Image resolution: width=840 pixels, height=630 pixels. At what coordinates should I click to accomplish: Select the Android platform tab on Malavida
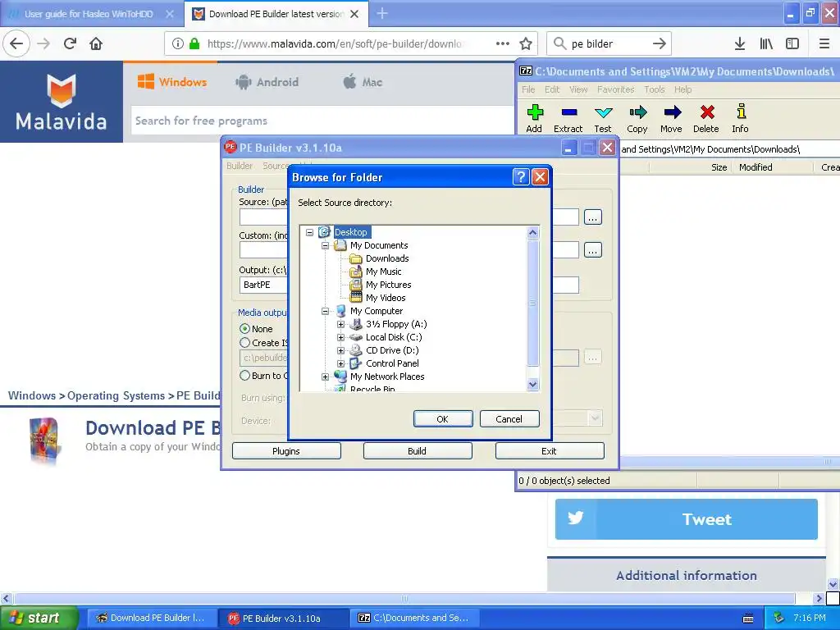[x=267, y=82]
